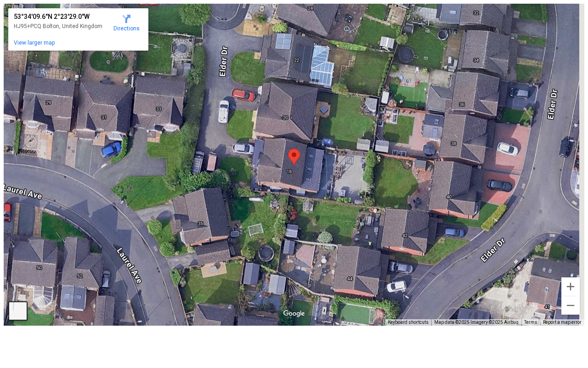Click the Directions text link
The height and width of the screenshot is (368, 588).
click(126, 29)
